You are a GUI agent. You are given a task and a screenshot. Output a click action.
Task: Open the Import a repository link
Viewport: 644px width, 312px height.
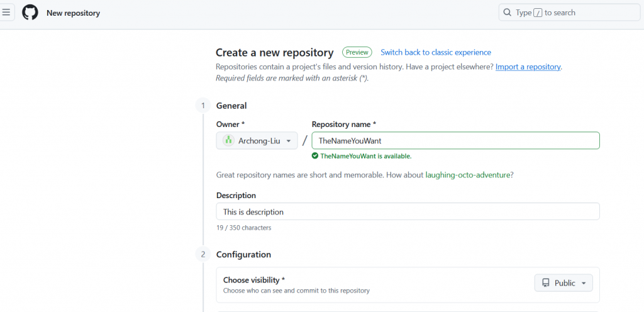pyautogui.click(x=528, y=67)
